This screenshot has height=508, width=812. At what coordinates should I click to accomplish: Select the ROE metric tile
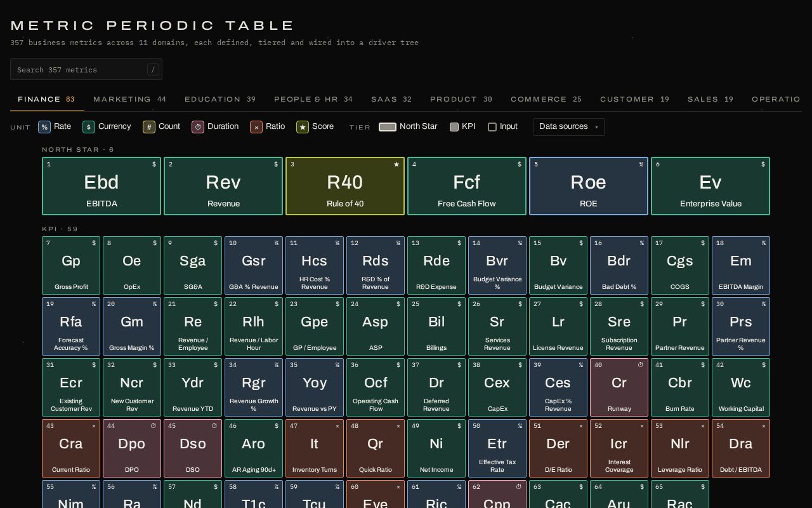click(x=589, y=186)
